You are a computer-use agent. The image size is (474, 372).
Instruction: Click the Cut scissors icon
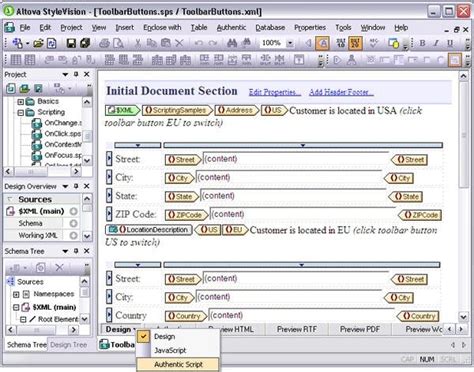tap(137, 43)
